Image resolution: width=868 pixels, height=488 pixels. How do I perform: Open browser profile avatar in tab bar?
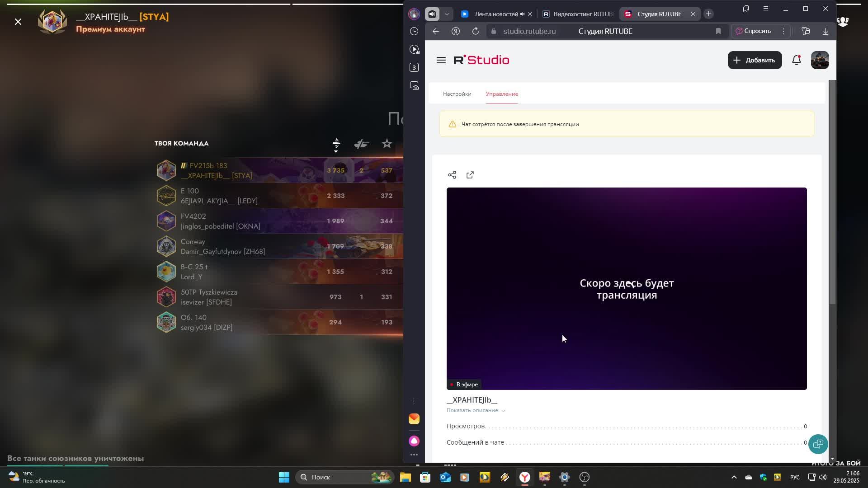[x=414, y=14]
